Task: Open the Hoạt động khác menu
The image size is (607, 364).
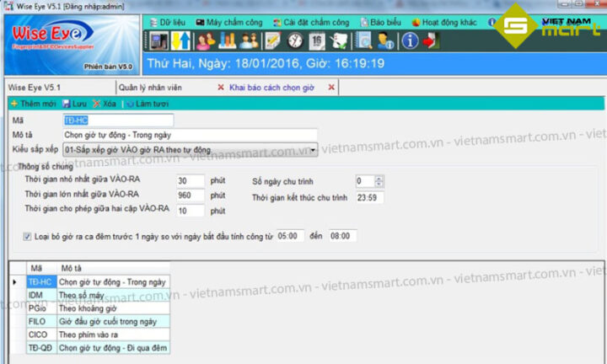Action: (444, 23)
